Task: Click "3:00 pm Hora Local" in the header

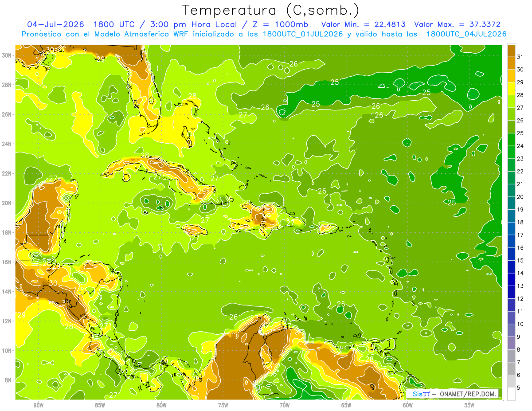Action: click(192, 24)
